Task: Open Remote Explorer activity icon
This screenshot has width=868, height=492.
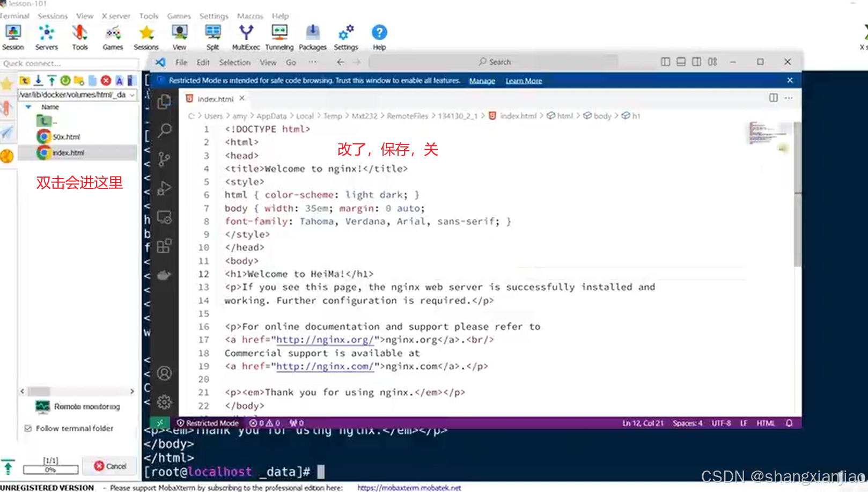Action: [164, 217]
